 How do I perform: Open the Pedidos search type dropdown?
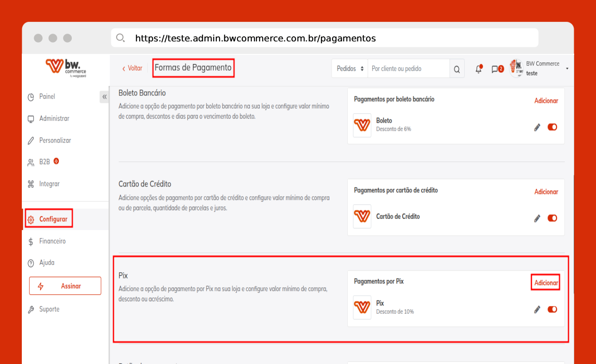(350, 69)
